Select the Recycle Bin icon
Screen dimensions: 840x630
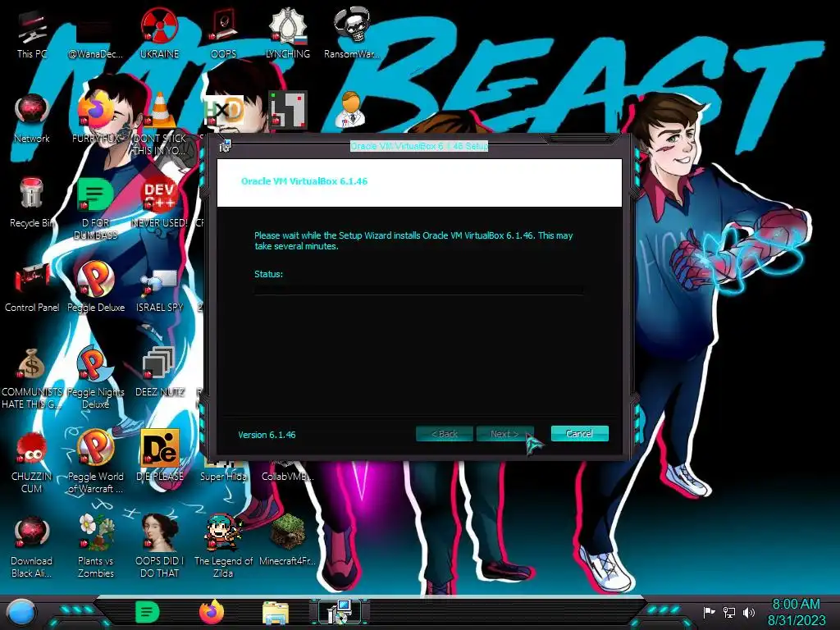pos(32,203)
